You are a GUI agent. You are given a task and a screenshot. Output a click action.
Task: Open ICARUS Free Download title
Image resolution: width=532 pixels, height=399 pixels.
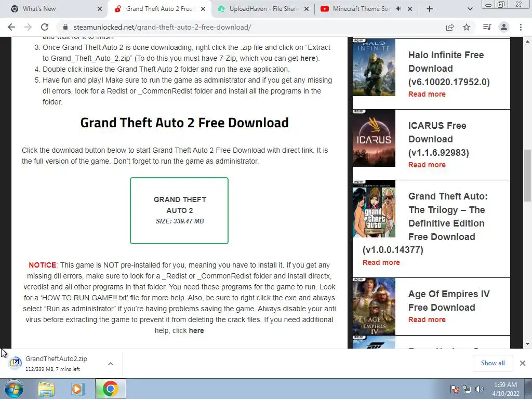(x=438, y=139)
